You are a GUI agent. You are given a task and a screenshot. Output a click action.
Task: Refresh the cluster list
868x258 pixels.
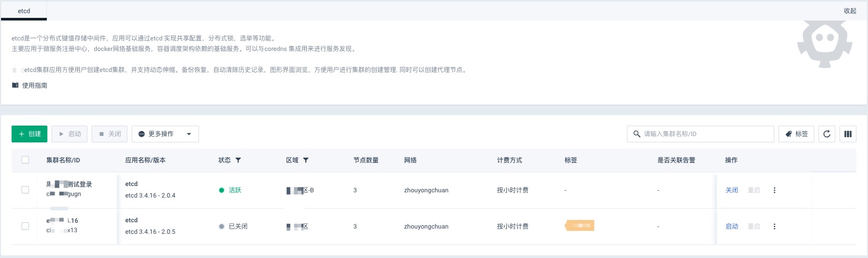827,134
